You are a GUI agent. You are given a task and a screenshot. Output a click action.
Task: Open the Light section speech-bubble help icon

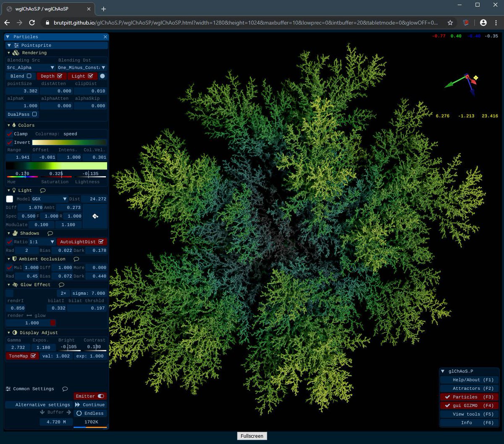click(43, 190)
